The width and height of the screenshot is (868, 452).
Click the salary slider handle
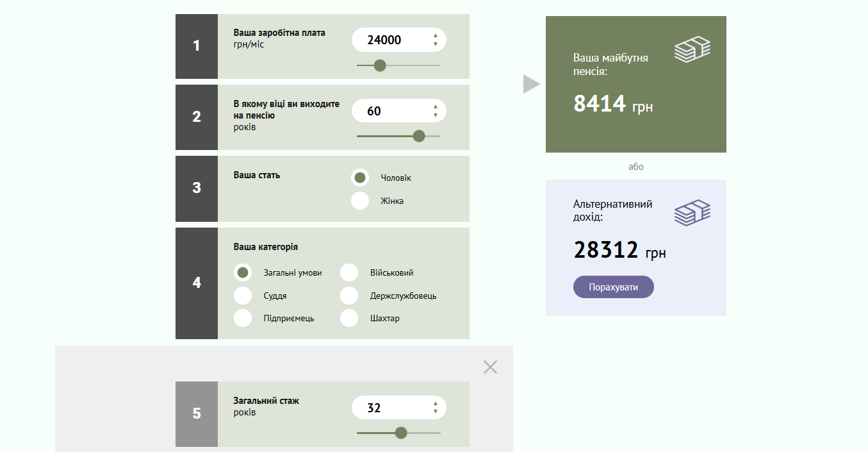pos(380,65)
